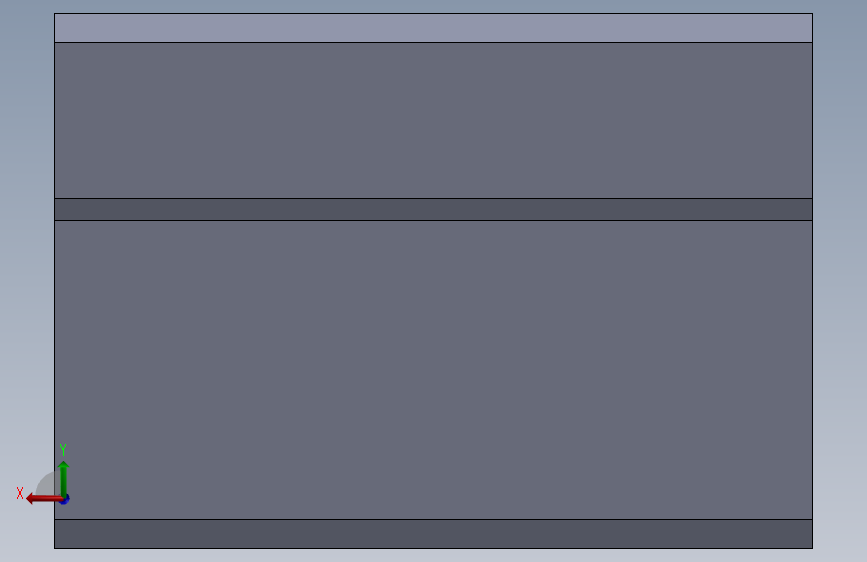Pick the edge above the bottom dark strip

pyautogui.click(x=433, y=519)
